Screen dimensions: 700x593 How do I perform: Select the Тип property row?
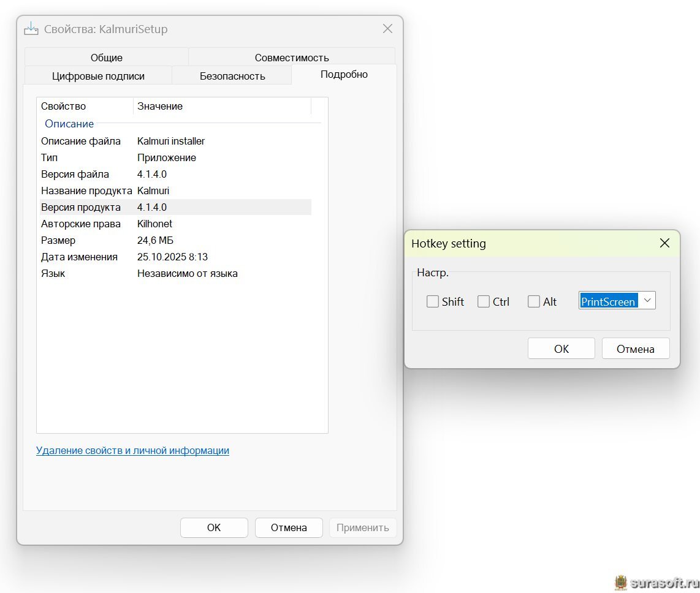[x=175, y=157]
